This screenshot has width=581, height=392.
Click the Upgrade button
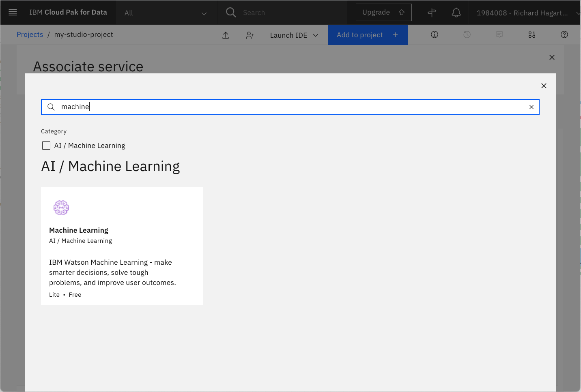coord(384,13)
